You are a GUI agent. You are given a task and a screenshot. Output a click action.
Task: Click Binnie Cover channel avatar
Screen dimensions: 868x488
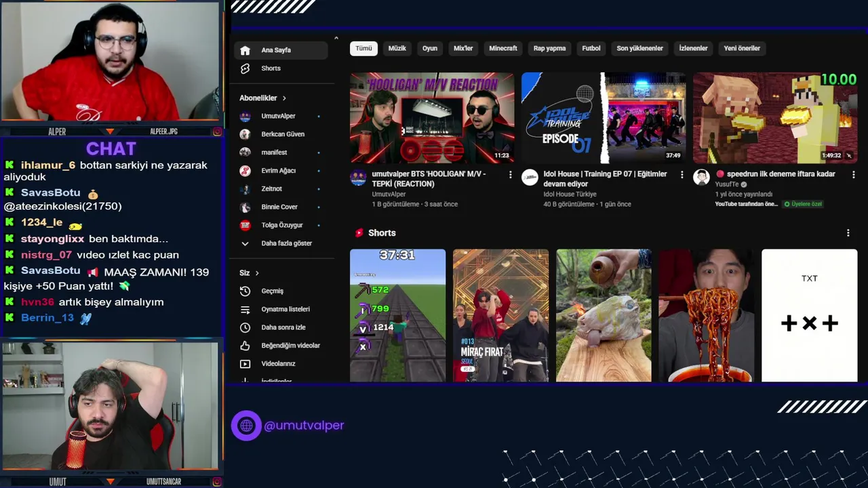click(245, 207)
